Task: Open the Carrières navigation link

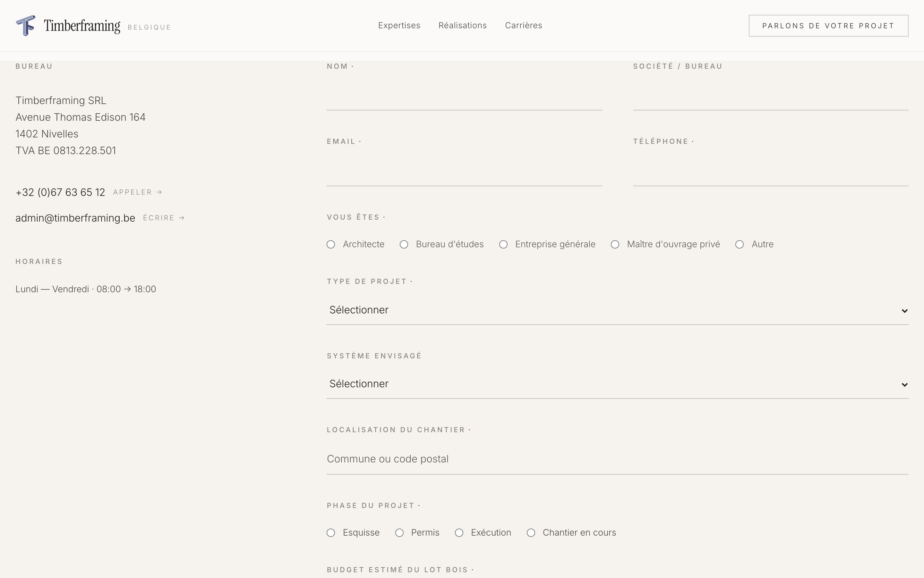Action: click(524, 26)
